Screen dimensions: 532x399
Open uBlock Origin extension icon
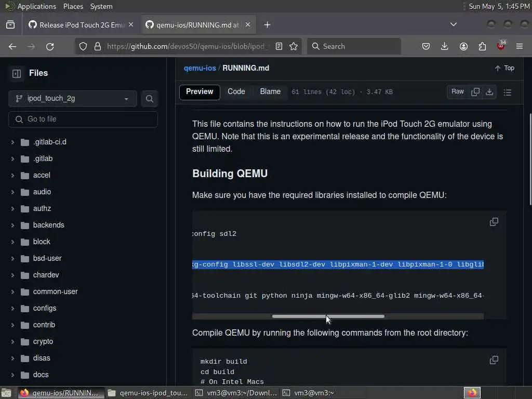[x=501, y=46]
